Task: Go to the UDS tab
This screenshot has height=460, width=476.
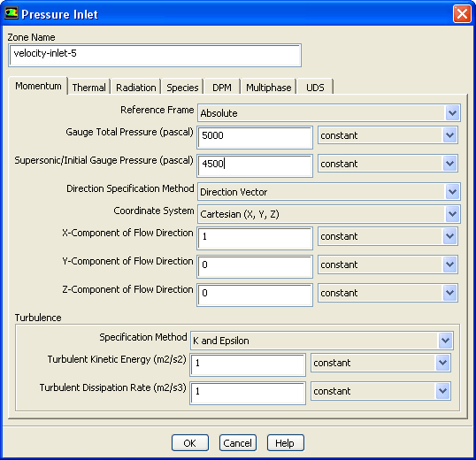Action: tap(315, 88)
